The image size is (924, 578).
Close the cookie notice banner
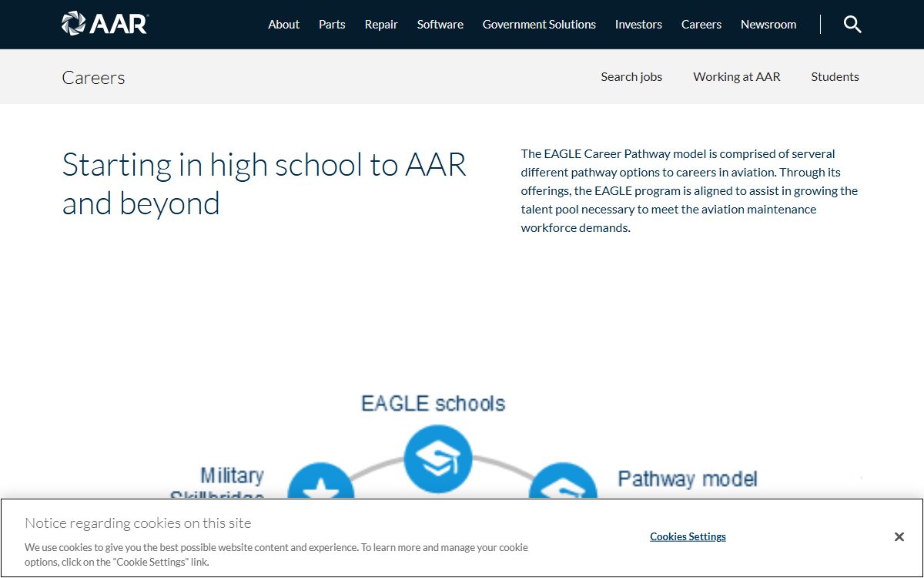coord(899,537)
